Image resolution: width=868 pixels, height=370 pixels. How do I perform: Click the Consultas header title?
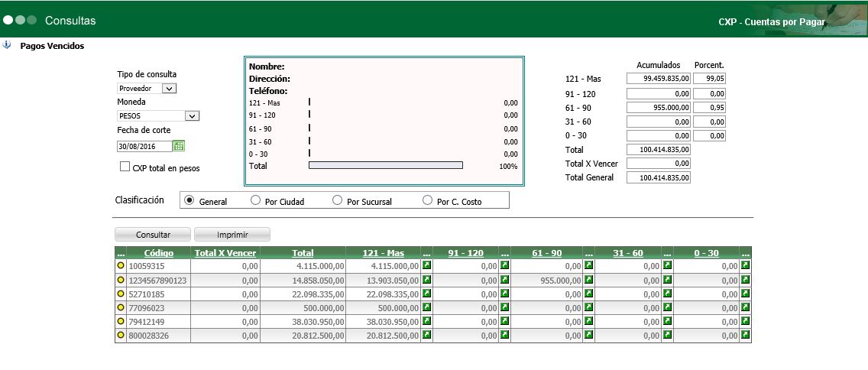point(70,21)
